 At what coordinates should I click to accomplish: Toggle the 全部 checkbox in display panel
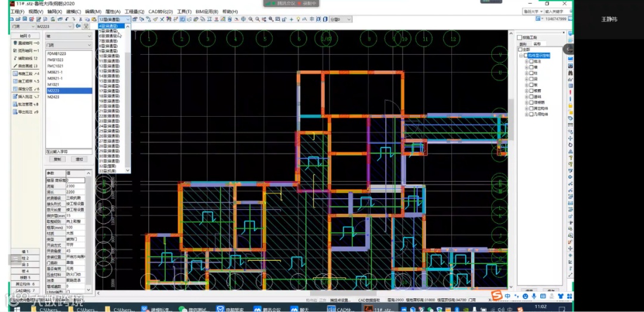[521, 49]
